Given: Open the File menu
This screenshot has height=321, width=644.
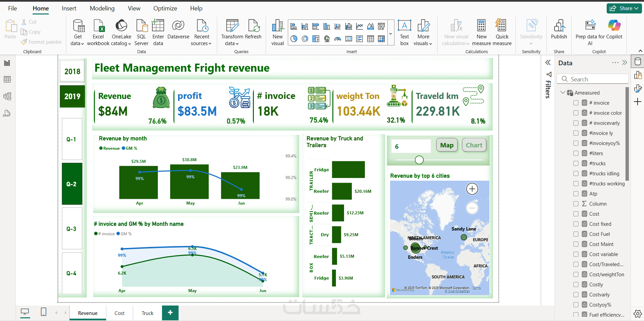Looking at the screenshot, I should [12, 8].
